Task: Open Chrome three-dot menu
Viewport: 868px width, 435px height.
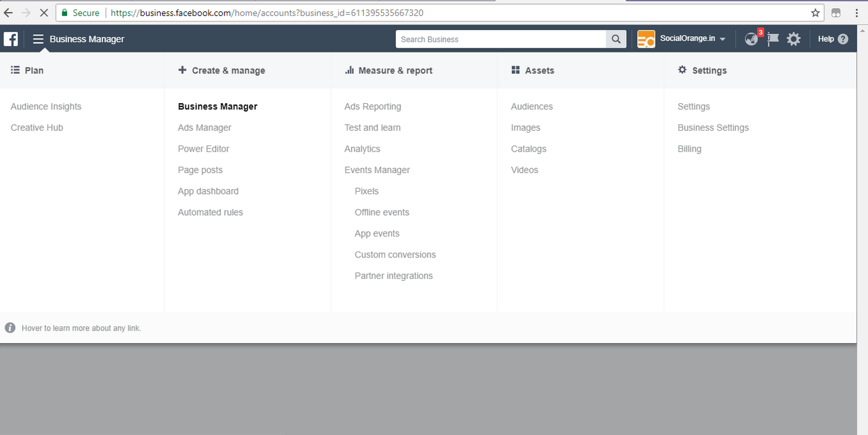Action: 857,13
